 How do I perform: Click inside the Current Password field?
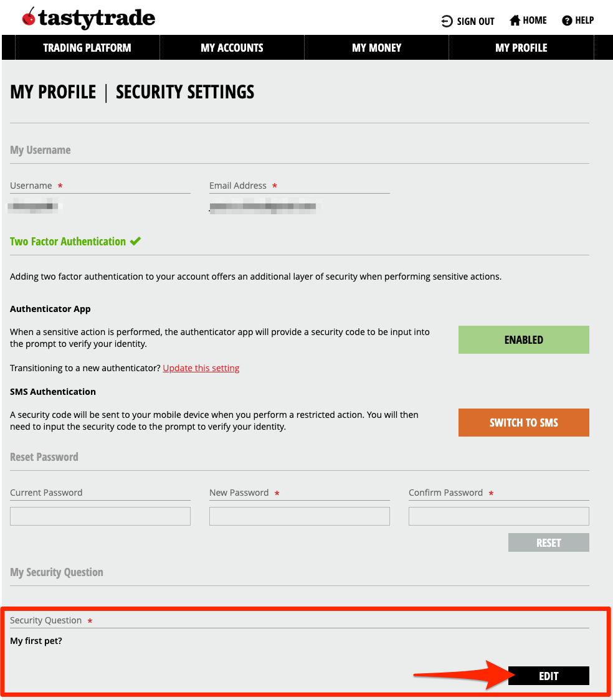pyautogui.click(x=100, y=516)
